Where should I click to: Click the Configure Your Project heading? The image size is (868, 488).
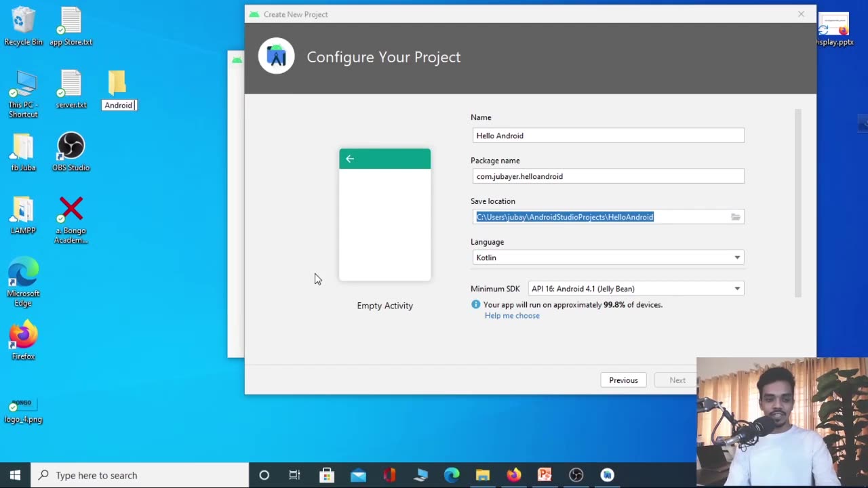coord(384,57)
